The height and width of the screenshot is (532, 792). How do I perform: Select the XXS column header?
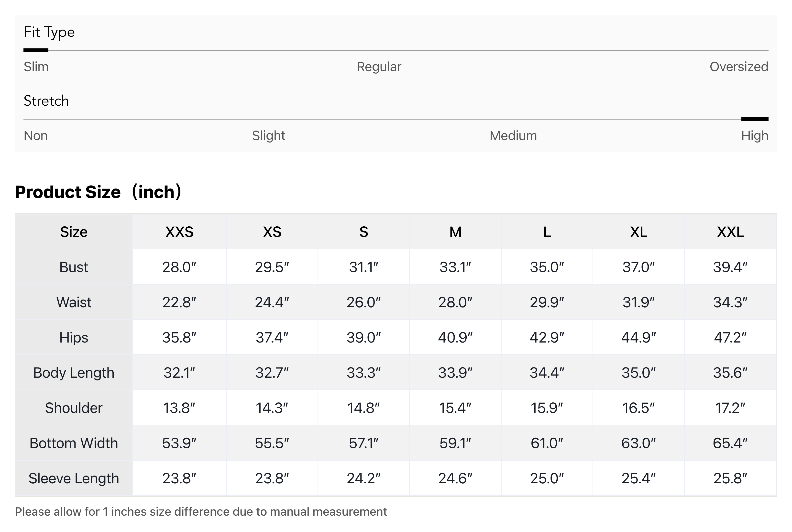[x=179, y=232]
